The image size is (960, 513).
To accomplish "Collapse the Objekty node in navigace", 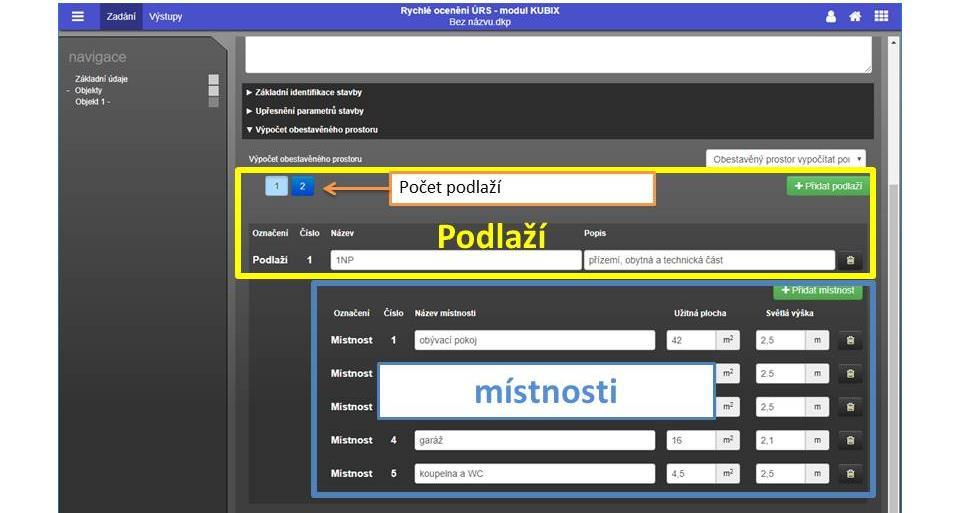I will coord(69,91).
